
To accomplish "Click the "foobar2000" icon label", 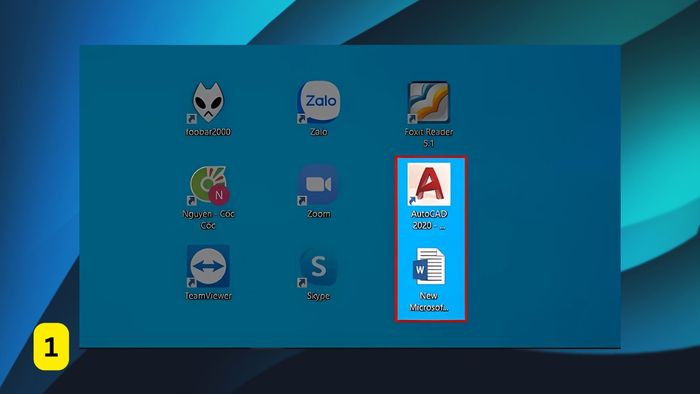I will click(x=208, y=132).
